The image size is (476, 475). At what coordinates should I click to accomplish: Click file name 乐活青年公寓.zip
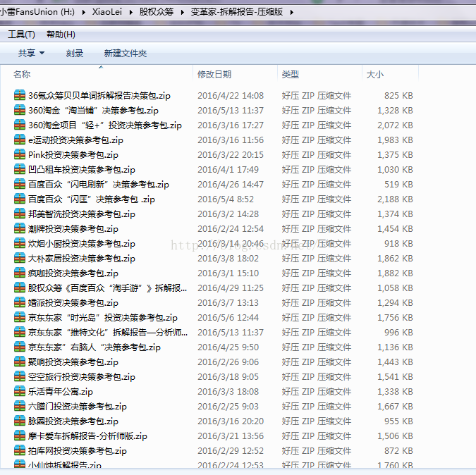[61, 392]
